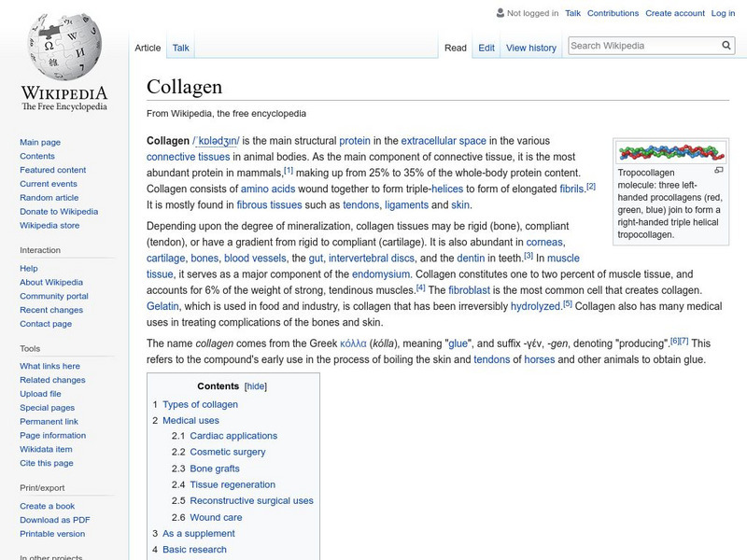This screenshot has height=560, width=747.
Task: Click the search magnifying glass icon
Action: [x=726, y=44]
